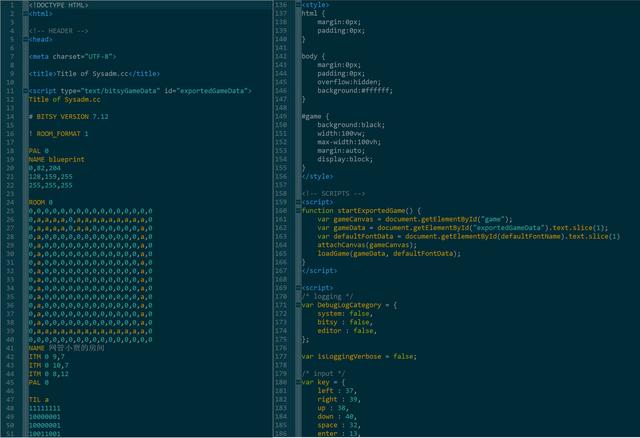The image size is (640, 438).
Task: Click the overflow:hidden; CSS property
Action: point(349,82)
